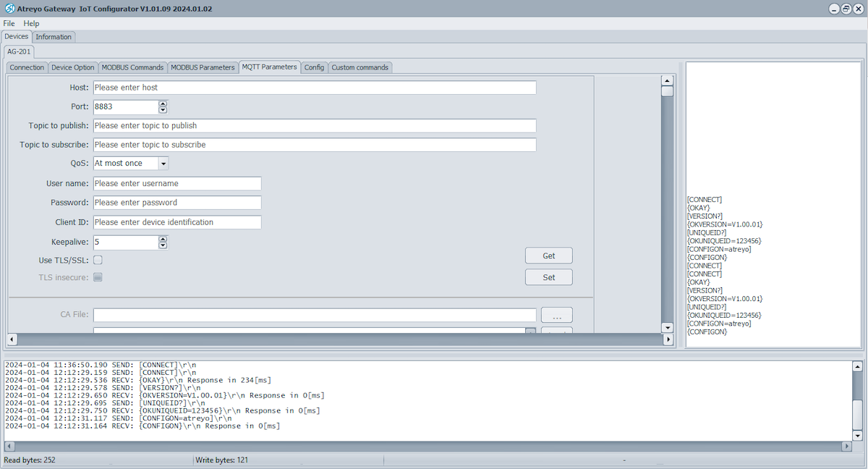The width and height of the screenshot is (868, 469).
Task: Open the Device Option tab
Action: (x=72, y=67)
